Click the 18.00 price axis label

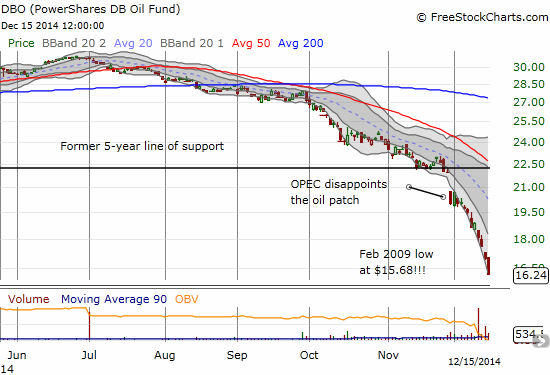(529, 239)
